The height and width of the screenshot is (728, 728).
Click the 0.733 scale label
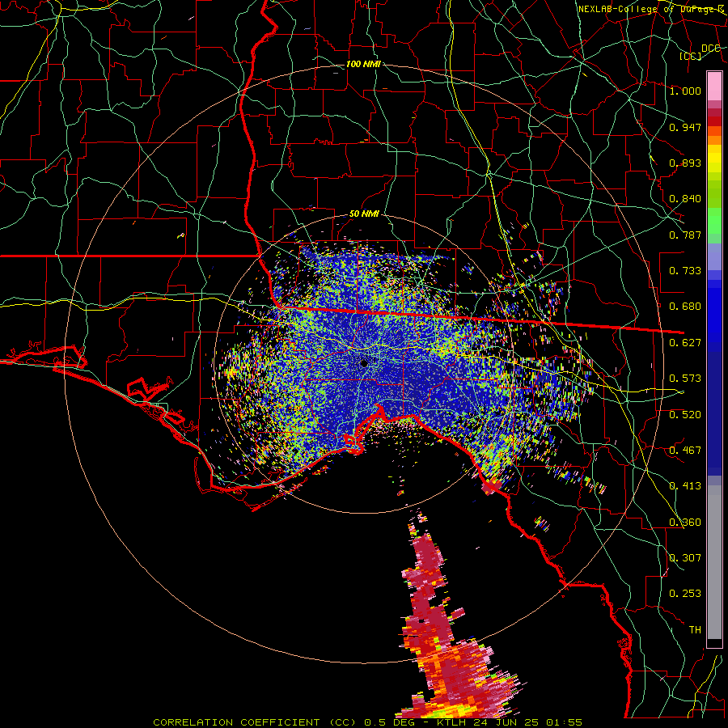coord(685,271)
